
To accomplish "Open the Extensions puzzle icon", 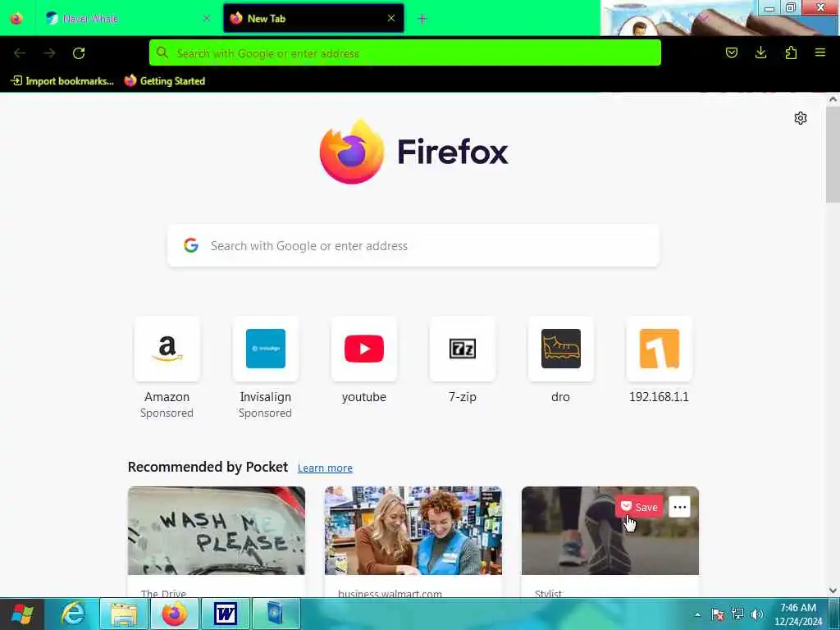I will pyautogui.click(x=791, y=52).
